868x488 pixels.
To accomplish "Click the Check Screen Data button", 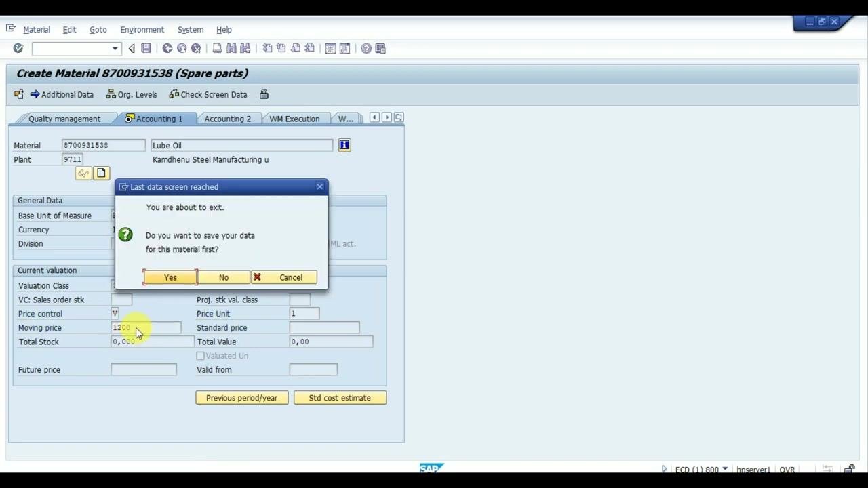I will pos(208,94).
